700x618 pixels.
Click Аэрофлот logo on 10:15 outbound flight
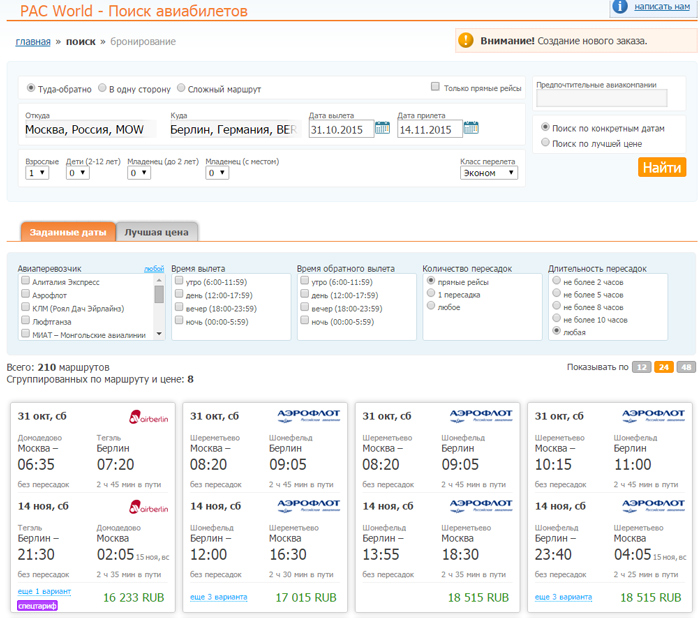(x=653, y=415)
